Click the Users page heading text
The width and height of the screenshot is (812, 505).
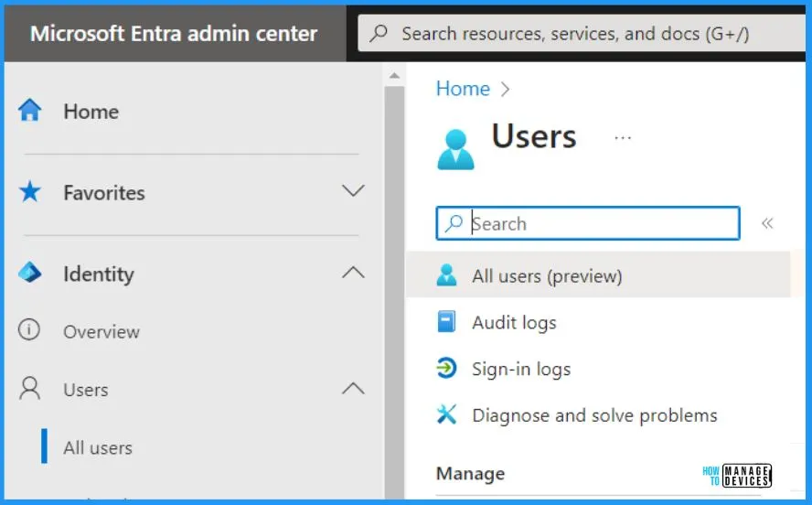(x=533, y=136)
